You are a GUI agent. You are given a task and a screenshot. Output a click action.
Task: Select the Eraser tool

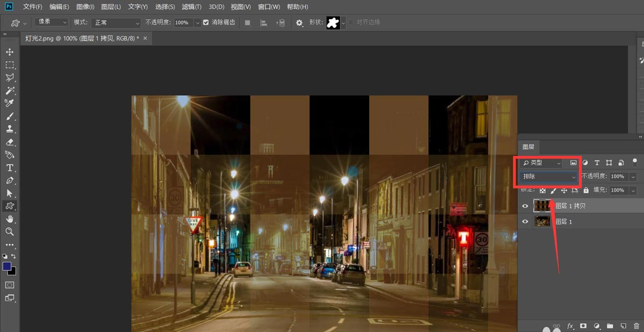click(x=10, y=142)
